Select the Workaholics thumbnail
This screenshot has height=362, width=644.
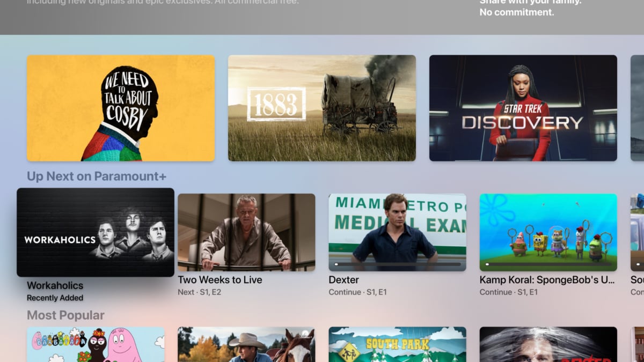point(96,232)
